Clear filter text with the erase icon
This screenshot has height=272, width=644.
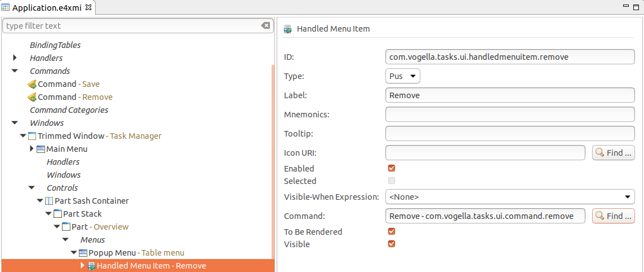(x=266, y=25)
